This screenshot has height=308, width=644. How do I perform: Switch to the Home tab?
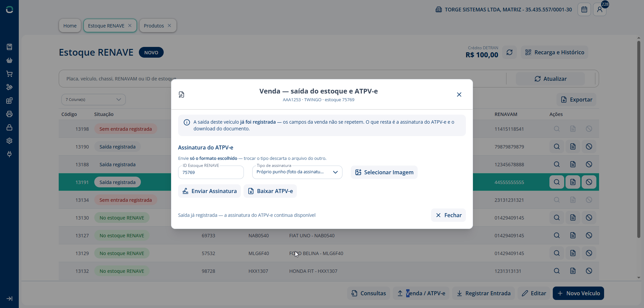(x=70, y=25)
